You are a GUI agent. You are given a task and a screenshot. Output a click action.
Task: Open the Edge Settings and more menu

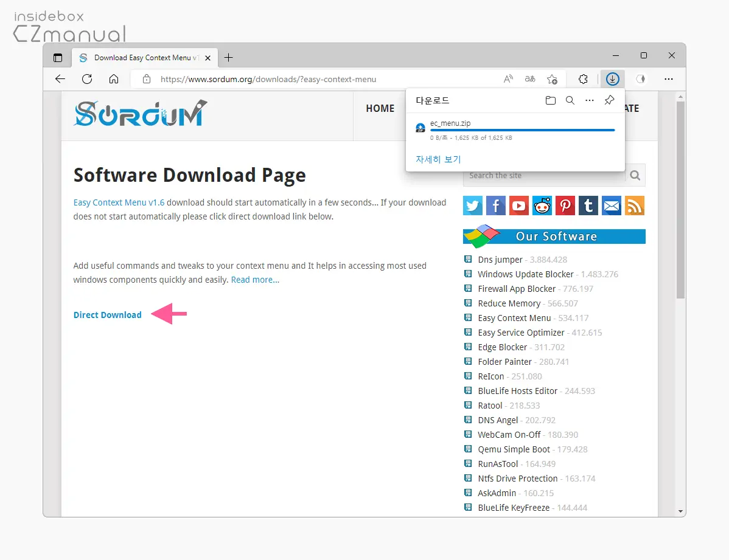coord(669,79)
